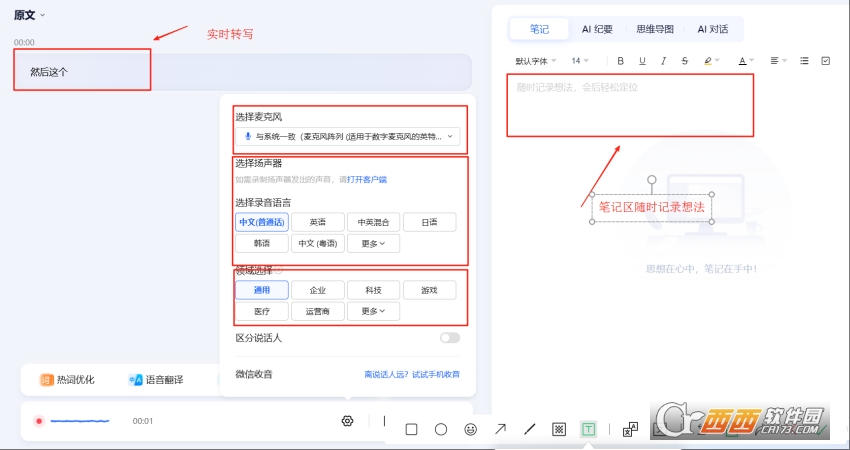Select the rectangle annotation tool
The image size is (850, 450).
(x=411, y=429)
